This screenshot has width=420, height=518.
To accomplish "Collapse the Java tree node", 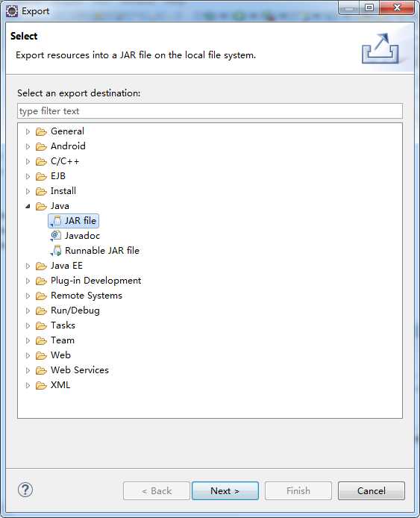I will (x=28, y=206).
